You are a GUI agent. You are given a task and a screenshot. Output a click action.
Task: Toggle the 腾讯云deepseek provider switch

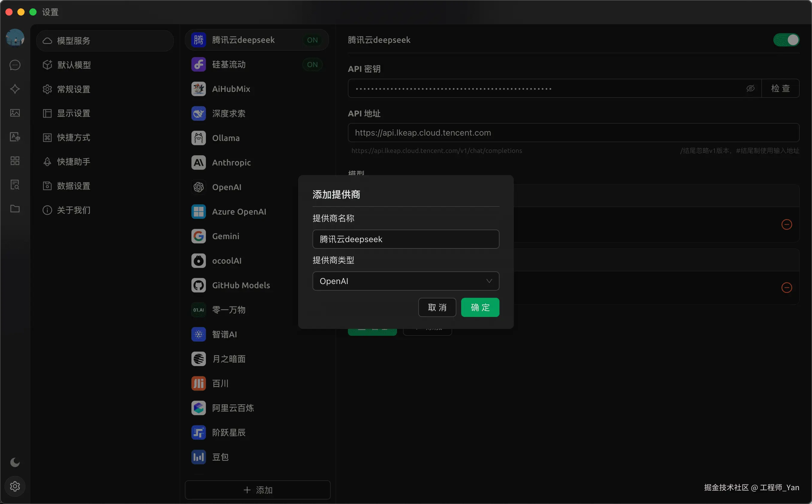point(786,40)
